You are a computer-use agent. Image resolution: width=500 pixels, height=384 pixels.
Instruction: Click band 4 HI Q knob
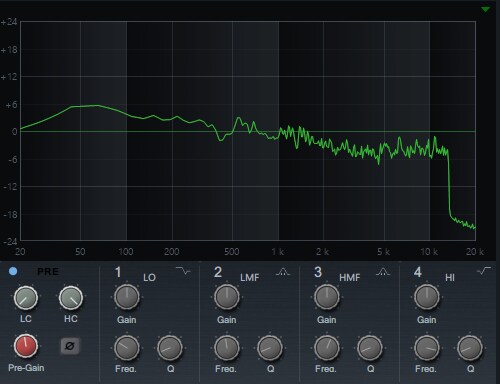470,348
